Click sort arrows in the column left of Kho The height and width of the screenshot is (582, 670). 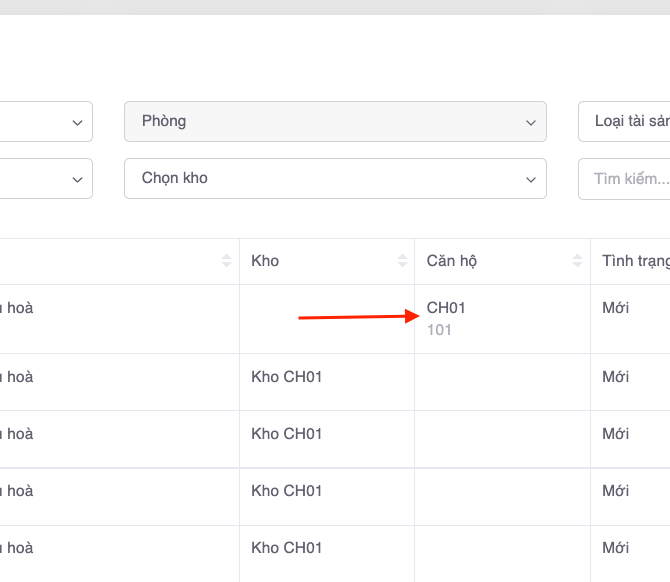(x=226, y=261)
